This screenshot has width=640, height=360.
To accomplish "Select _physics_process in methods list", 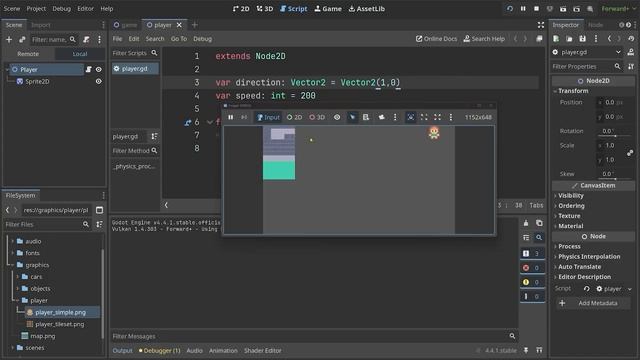I will point(134,167).
